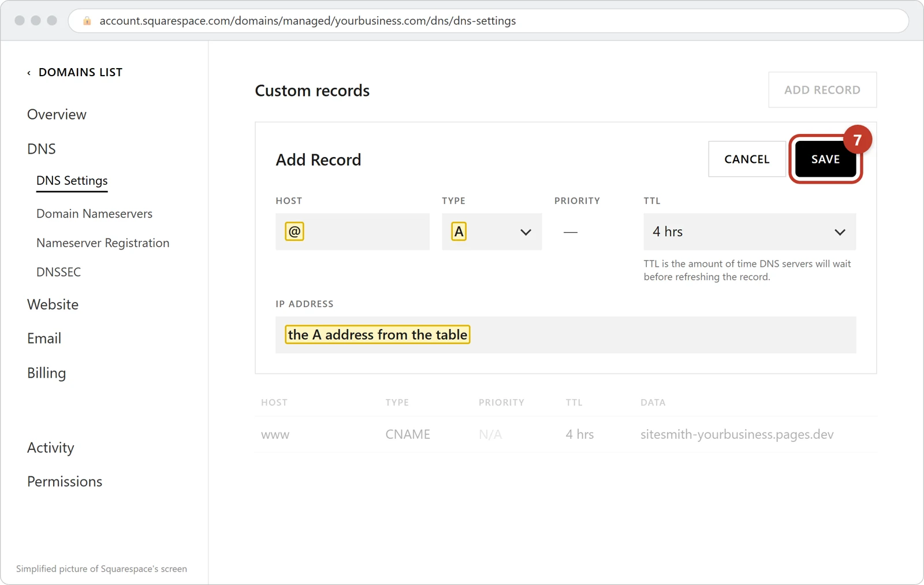
Task: Open Nameserver Registration page
Action: tap(103, 243)
